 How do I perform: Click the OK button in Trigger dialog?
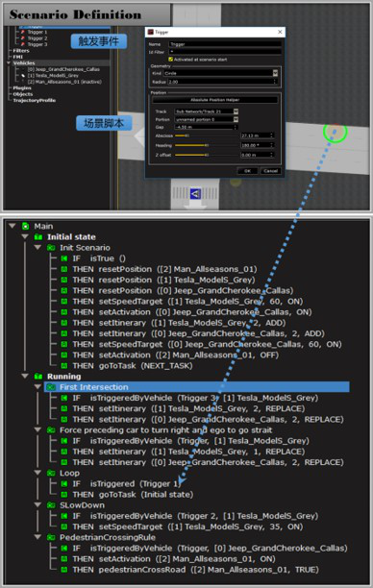(247, 171)
